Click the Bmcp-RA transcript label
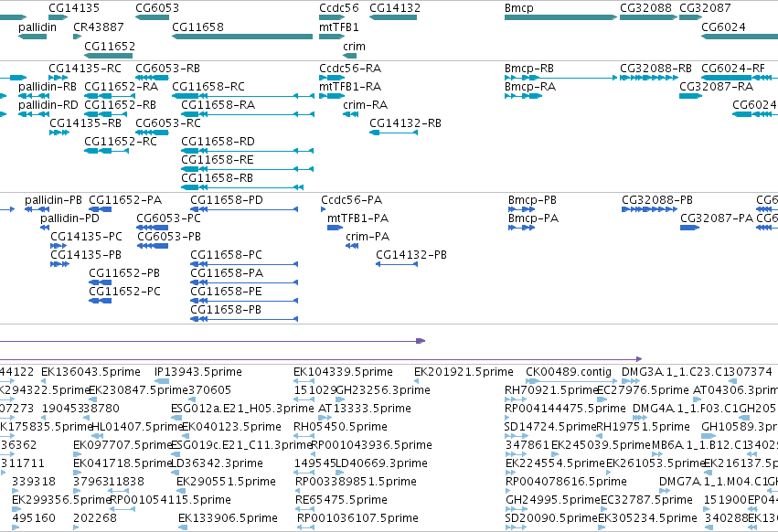This screenshot has width=778, height=532. pyautogui.click(x=530, y=86)
